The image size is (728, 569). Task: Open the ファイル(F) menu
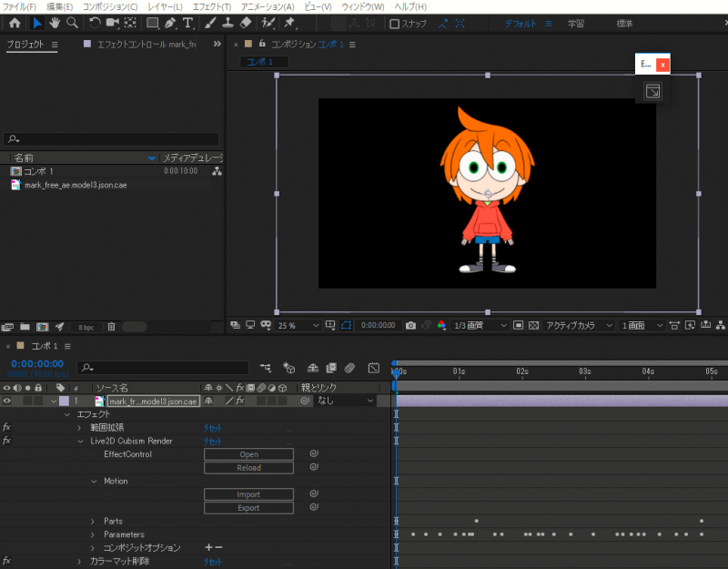19,6
